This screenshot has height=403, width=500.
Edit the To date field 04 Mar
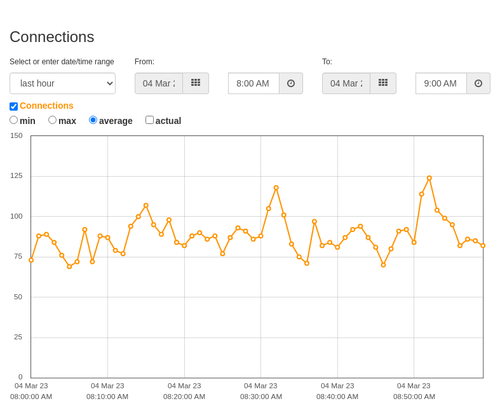point(346,83)
